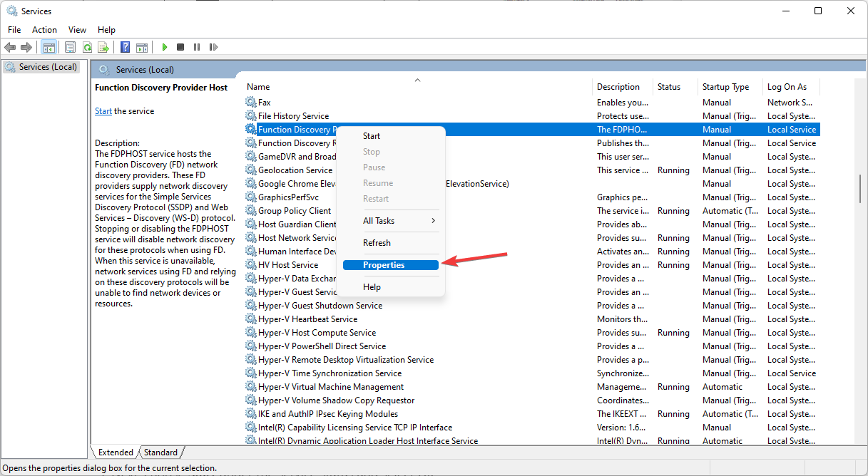Click Running status of Geolocation Service
This screenshot has width=868, height=476.
(x=673, y=170)
